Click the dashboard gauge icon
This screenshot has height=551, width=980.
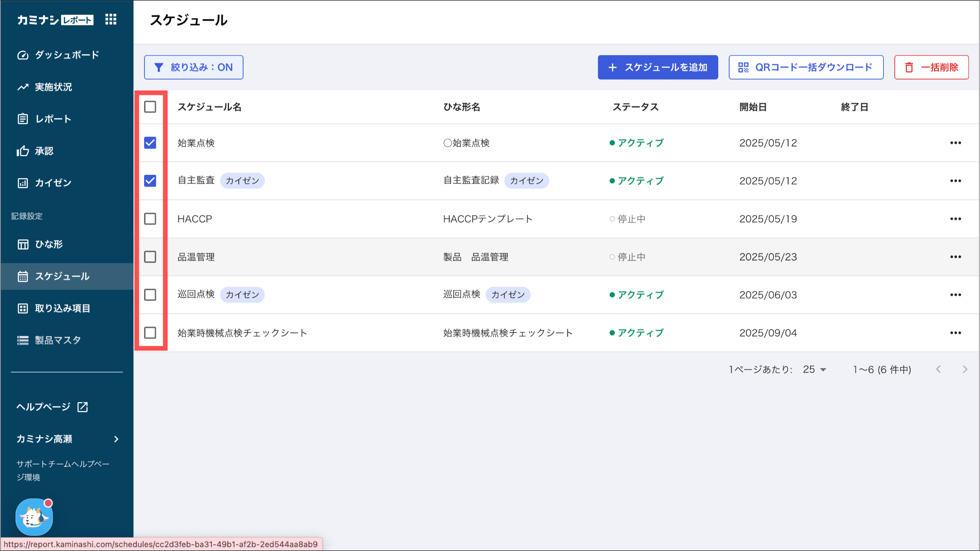(22, 55)
